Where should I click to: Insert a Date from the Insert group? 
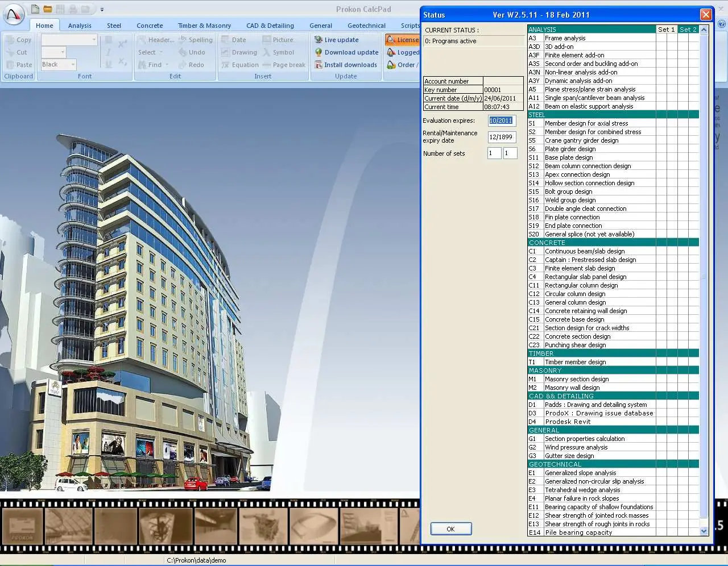pos(234,40)
